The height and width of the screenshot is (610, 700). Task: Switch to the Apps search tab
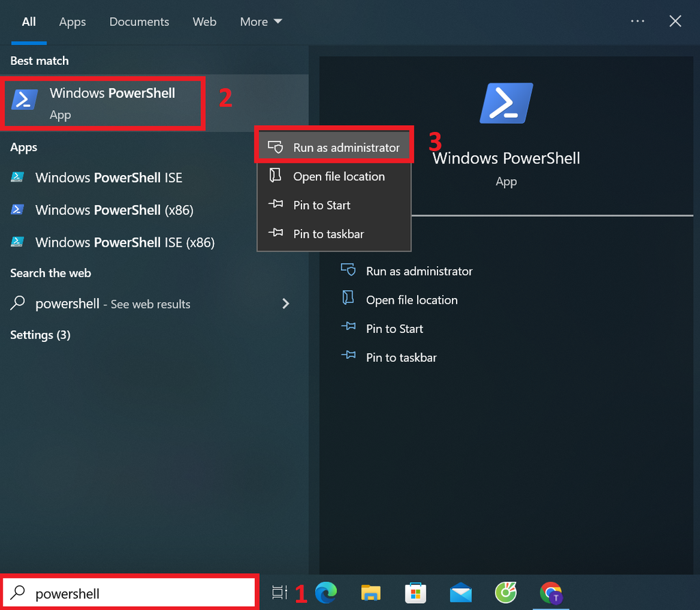pos(72,22)
